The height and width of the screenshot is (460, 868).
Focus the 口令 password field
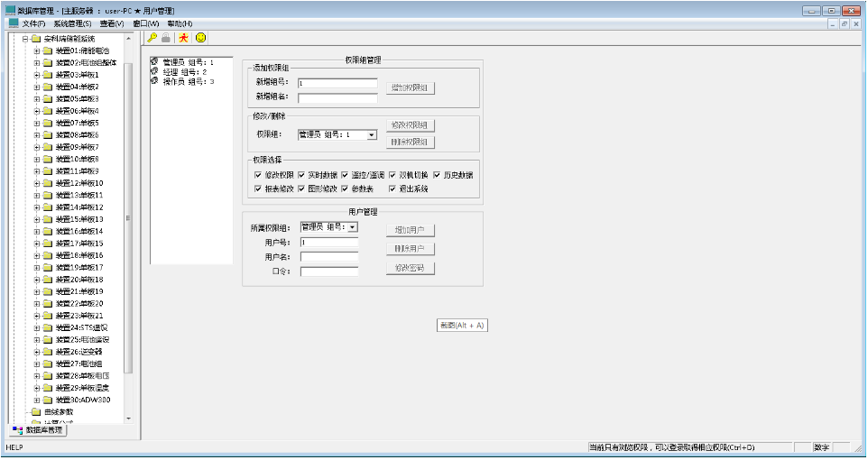point(329,271)
